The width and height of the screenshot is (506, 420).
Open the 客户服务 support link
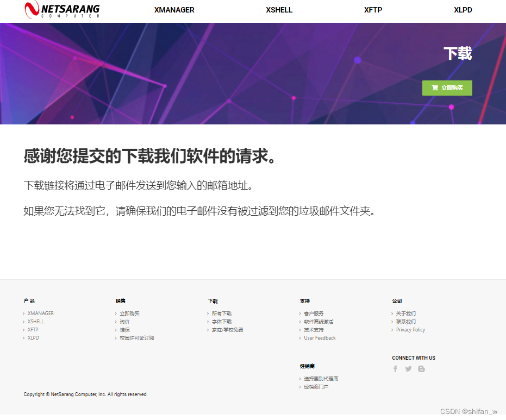[x=314, y=313]
